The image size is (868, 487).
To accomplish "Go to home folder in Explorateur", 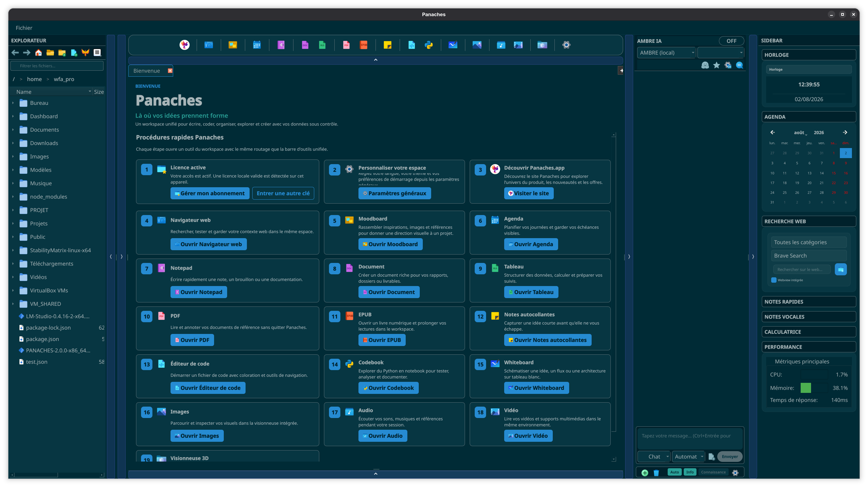I will pyautogui.click(x=39, y=53).
